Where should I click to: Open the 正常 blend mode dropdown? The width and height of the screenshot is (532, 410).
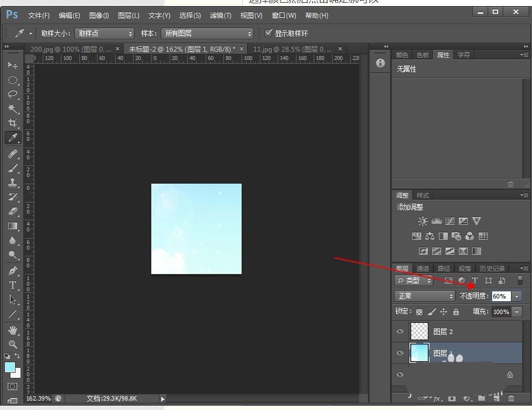[424, 296]
